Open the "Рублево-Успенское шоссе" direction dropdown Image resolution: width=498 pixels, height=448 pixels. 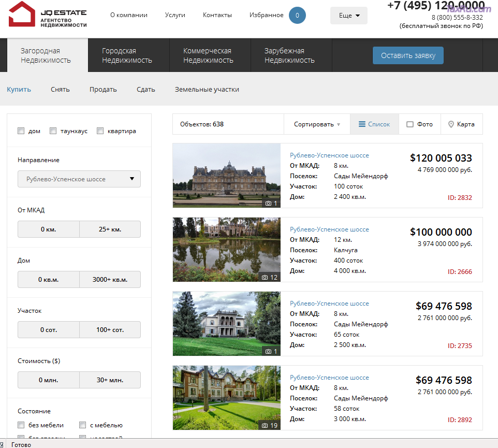(79, 179)
